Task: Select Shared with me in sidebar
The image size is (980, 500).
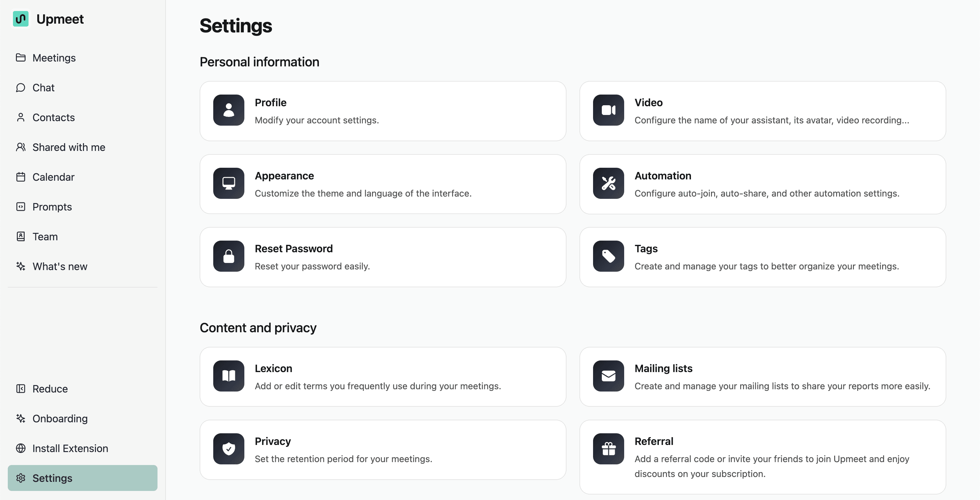Action: [x=68, y=147]
